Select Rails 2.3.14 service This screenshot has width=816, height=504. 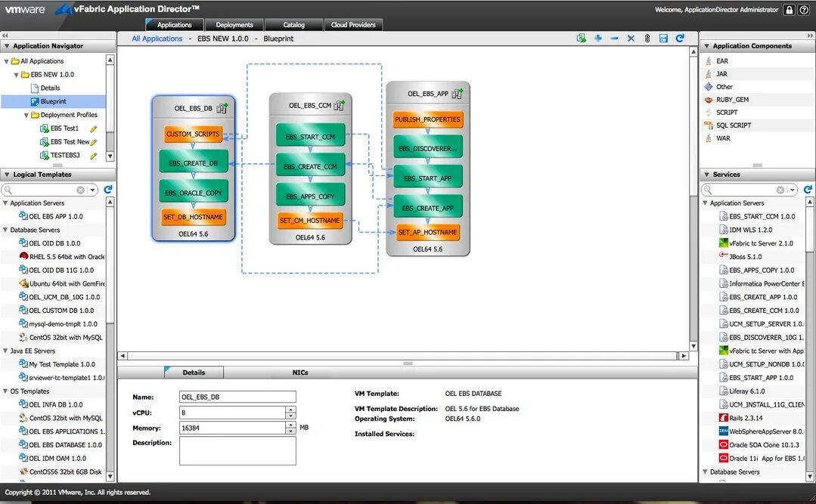tap(746, 418)
